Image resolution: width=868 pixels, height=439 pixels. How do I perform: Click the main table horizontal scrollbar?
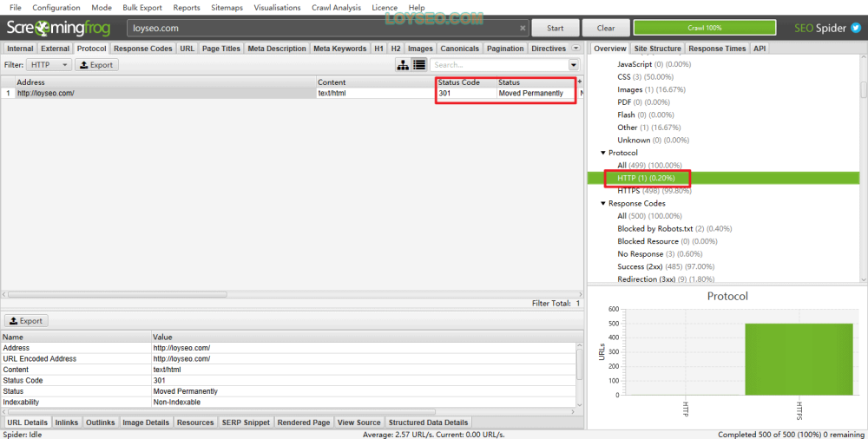(117, 294)
